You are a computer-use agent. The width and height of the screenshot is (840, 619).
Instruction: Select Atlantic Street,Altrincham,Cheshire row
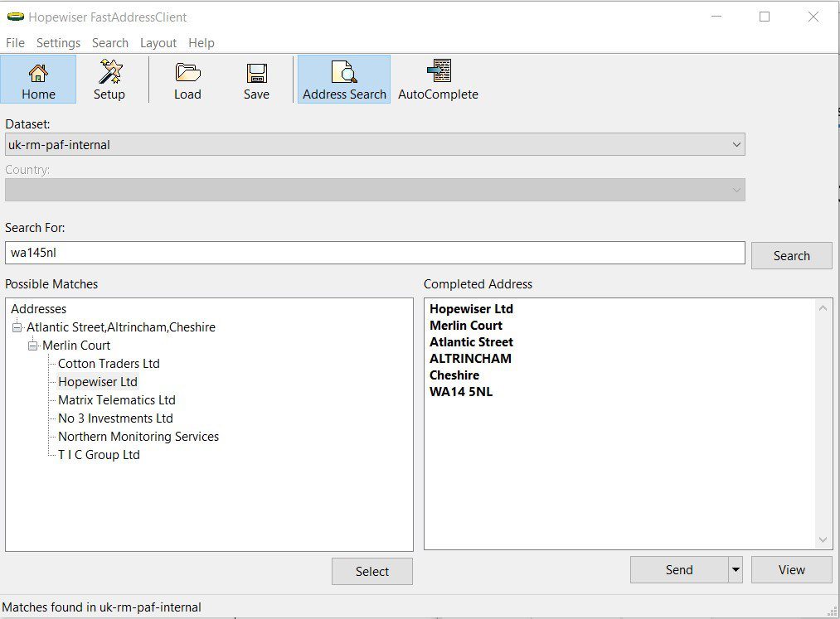121,327
